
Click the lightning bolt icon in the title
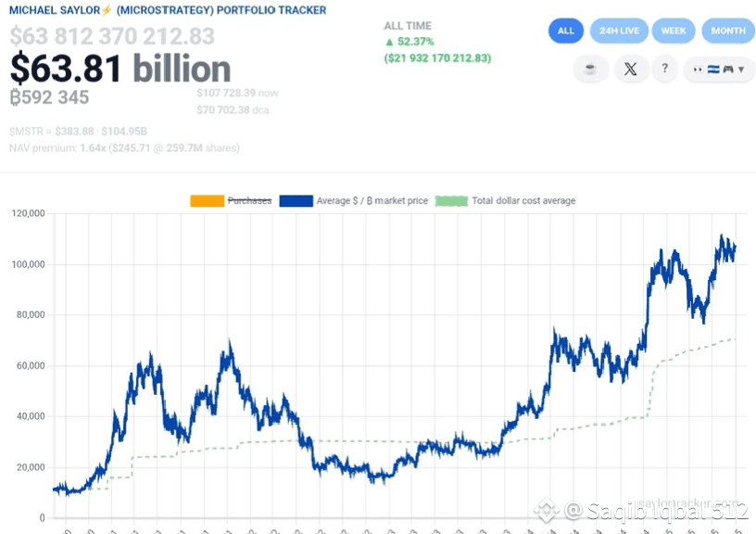[x=105, y=10]
